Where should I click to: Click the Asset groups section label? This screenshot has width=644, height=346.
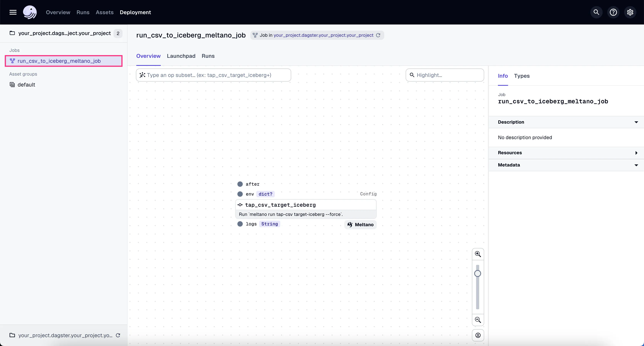pyautogui.click(x=23, y=74)
